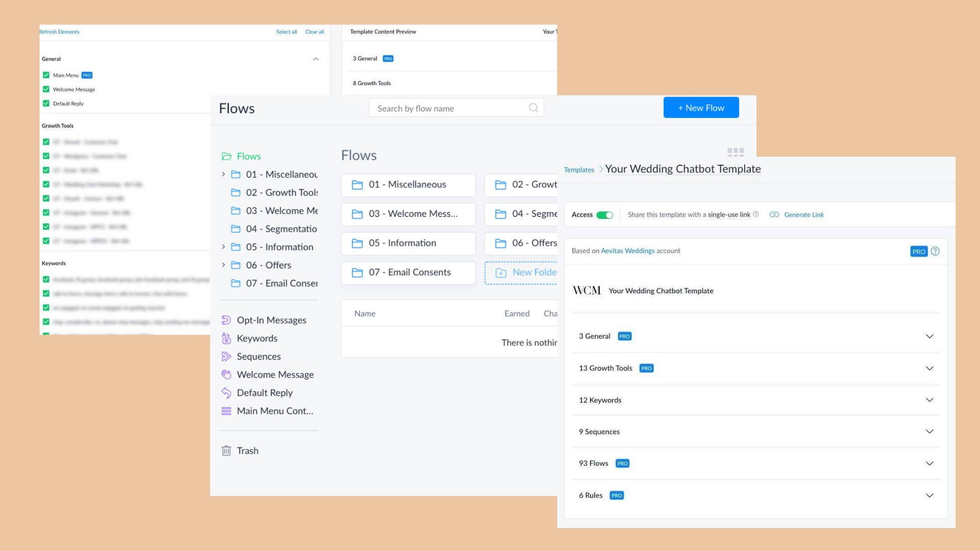
Task: Click the + New Flow button
Action: (x=701, y=108)
